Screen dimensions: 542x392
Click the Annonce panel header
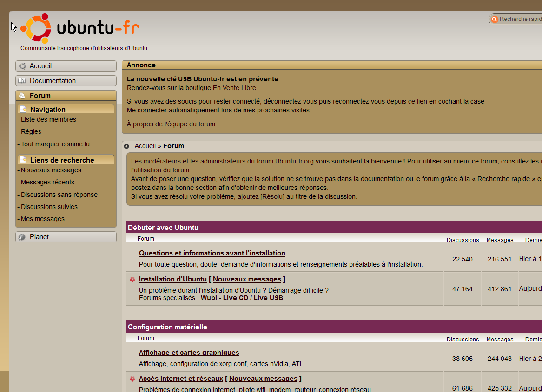pyautogui.click(x=332, y=65)
